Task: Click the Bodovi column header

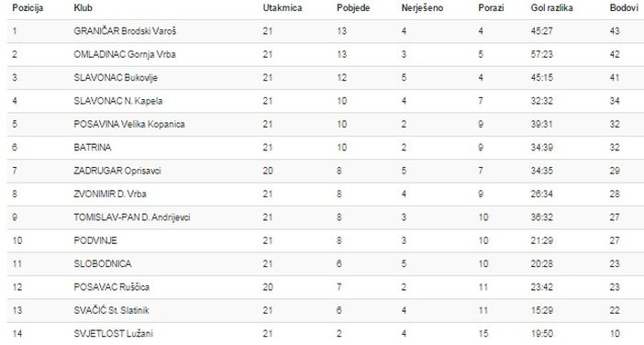Action: (x=624, y=8)
